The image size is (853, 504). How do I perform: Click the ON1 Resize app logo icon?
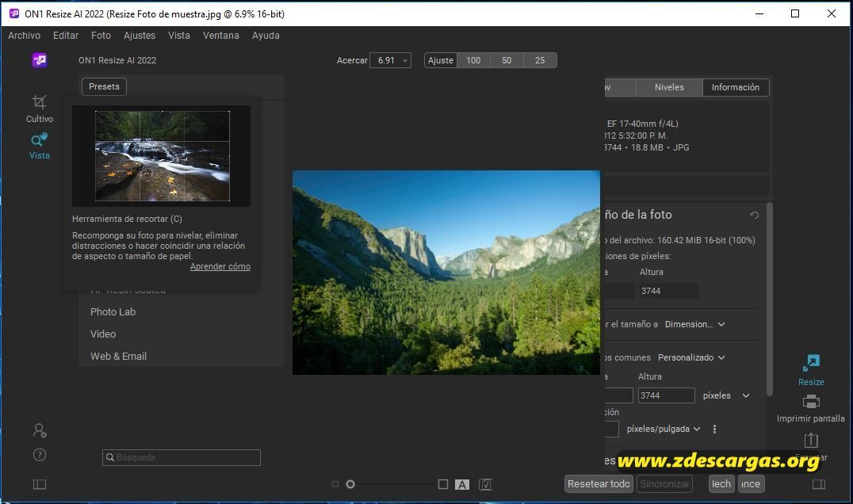39,59
